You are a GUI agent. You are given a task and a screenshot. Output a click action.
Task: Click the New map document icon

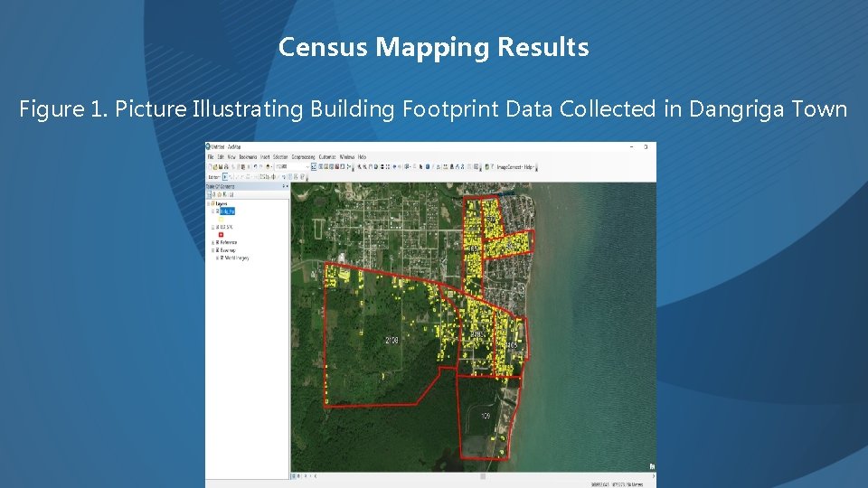click(211, 166)
